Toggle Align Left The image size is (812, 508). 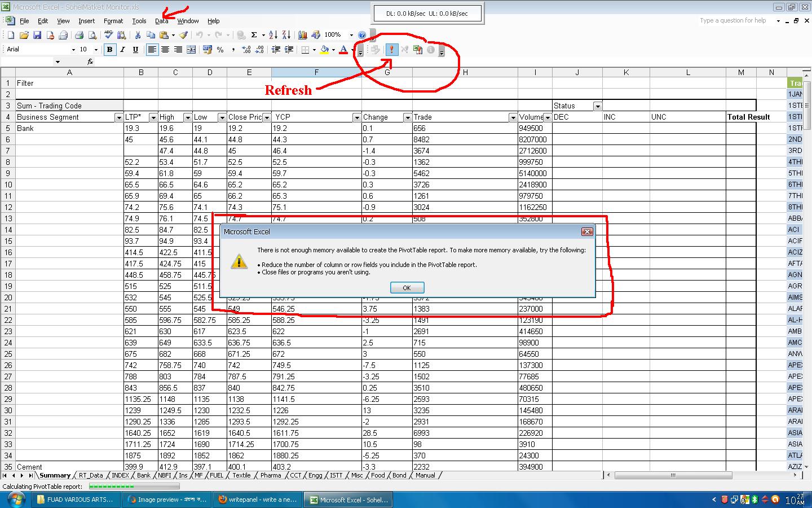click(x=152, y=50)
